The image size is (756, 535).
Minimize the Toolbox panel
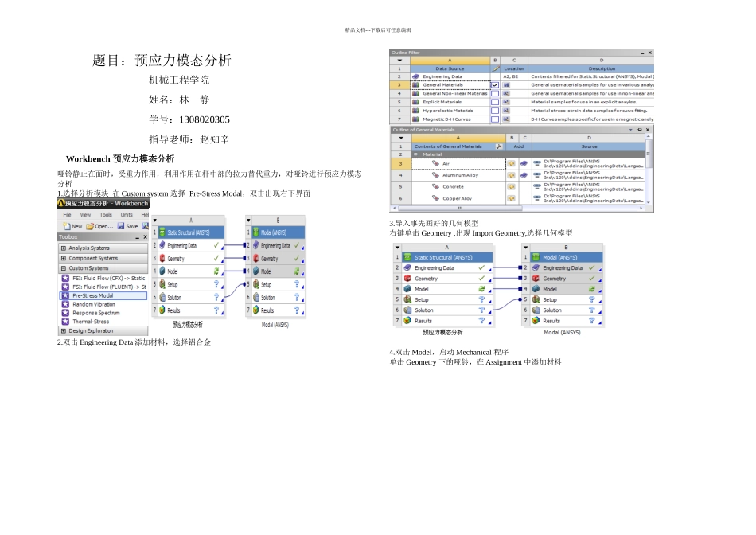point(137,238)
